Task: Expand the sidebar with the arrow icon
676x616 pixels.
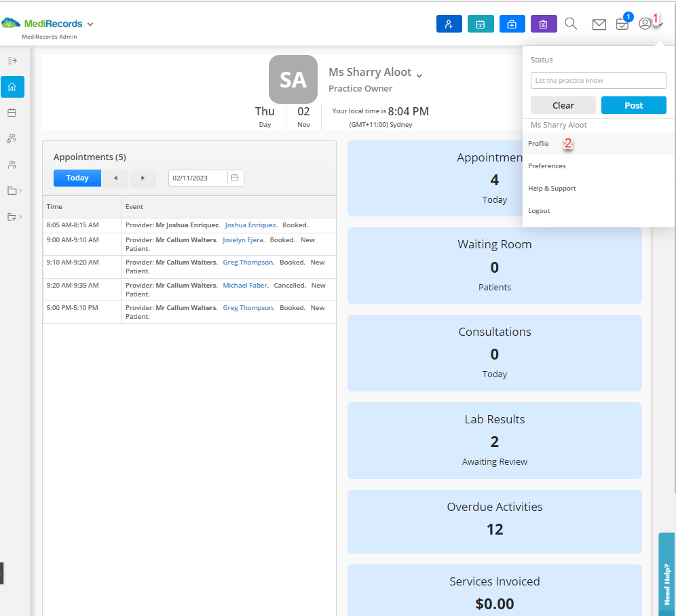Action: 12,61
